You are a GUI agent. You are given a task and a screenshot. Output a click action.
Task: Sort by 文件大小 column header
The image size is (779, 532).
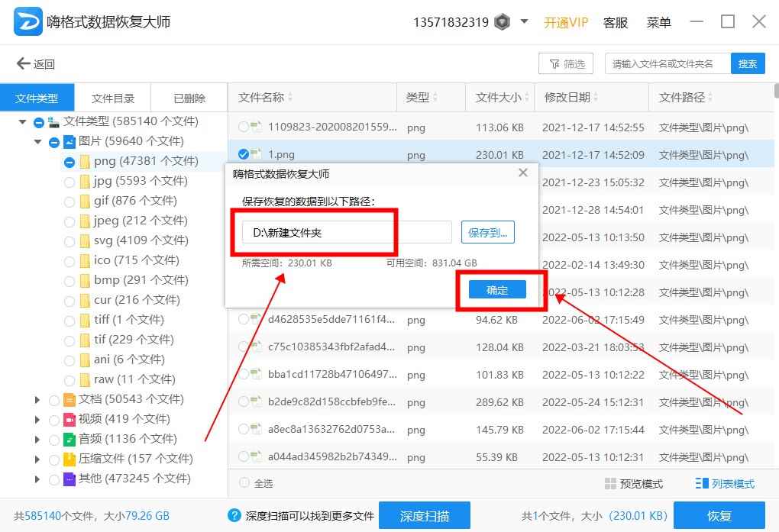[x=499, y=98]
